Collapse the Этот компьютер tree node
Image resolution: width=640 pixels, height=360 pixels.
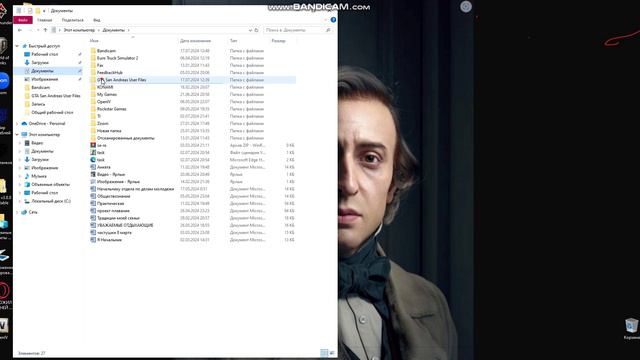[17, 135]
